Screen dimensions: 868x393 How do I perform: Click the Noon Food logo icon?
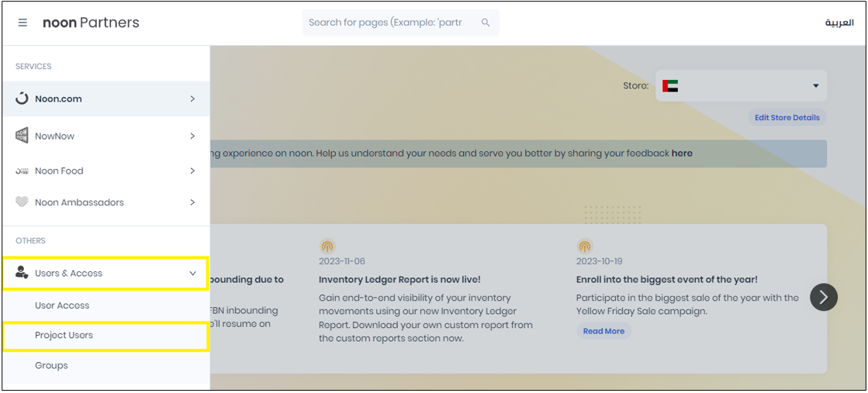click(22, 171)
